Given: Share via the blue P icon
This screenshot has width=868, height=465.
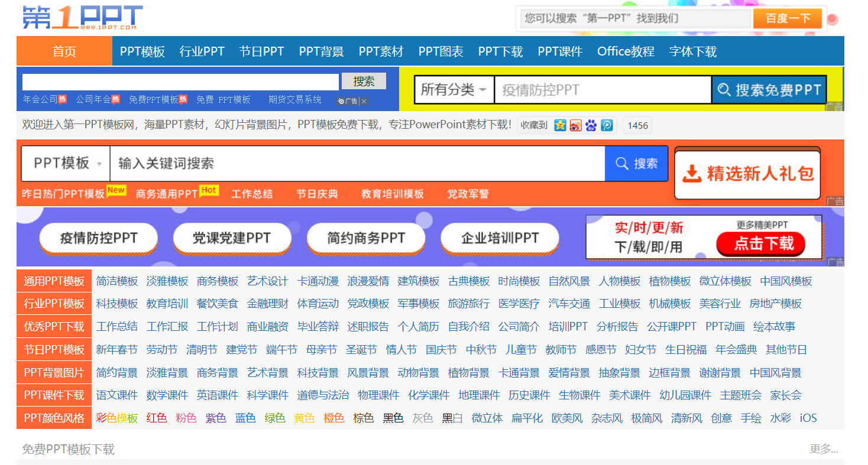Looking at the screenshot, I should pos(607,125).
